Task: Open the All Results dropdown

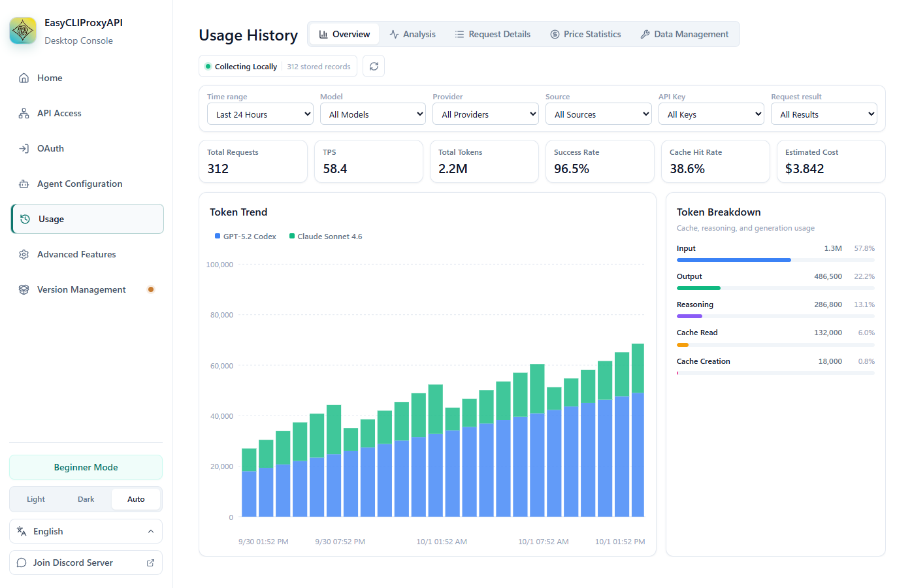Action: point(824,114)
